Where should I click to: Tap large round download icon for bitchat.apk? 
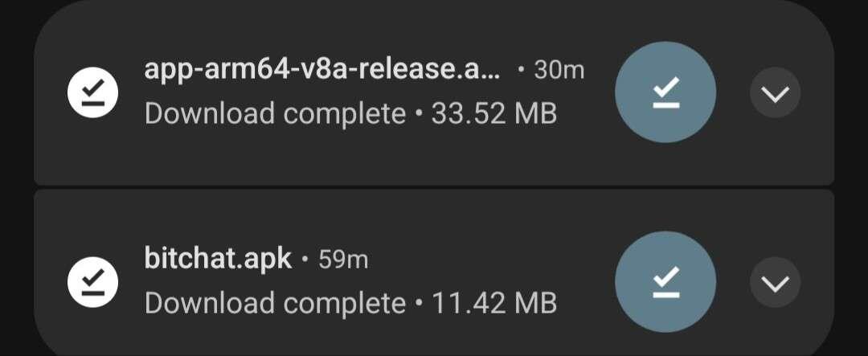pyautogui.click(x=665, y=282)
